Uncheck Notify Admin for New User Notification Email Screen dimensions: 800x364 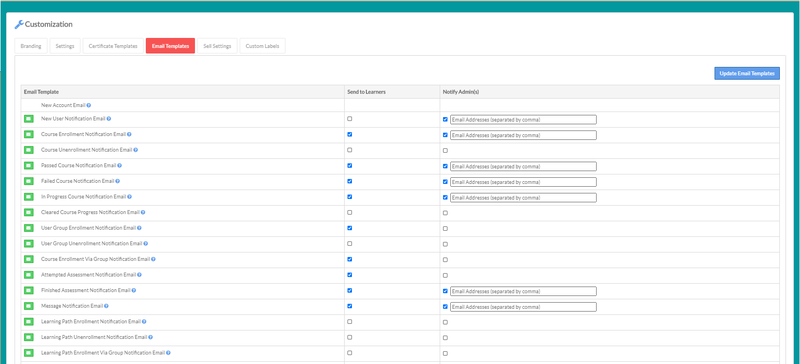tap(445, 119)
